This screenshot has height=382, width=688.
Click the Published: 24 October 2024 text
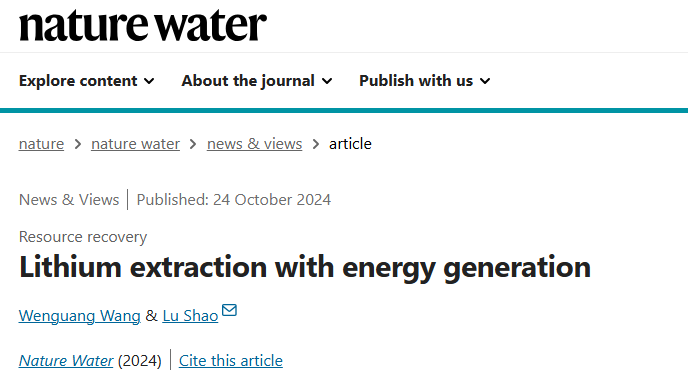pos(234,200)
